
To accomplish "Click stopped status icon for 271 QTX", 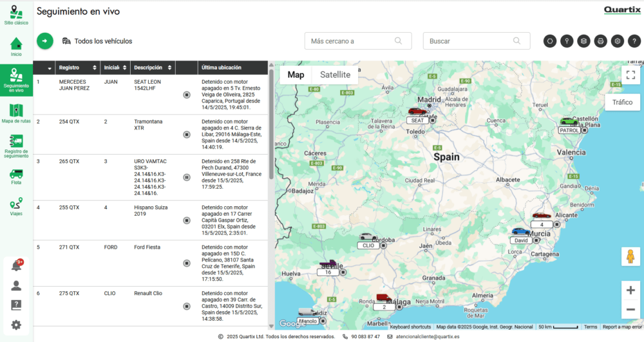I will pos(187,263).
